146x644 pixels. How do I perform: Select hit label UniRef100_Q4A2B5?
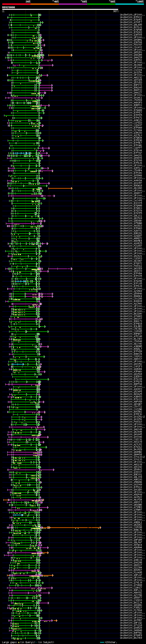coord(131,55)
